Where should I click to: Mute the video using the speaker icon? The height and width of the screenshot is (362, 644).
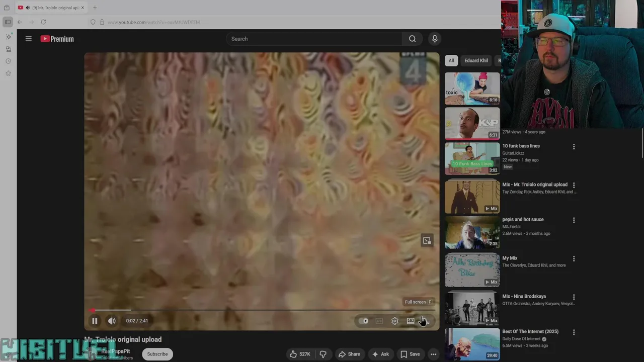pyautogui.click(x=112, y=321)
